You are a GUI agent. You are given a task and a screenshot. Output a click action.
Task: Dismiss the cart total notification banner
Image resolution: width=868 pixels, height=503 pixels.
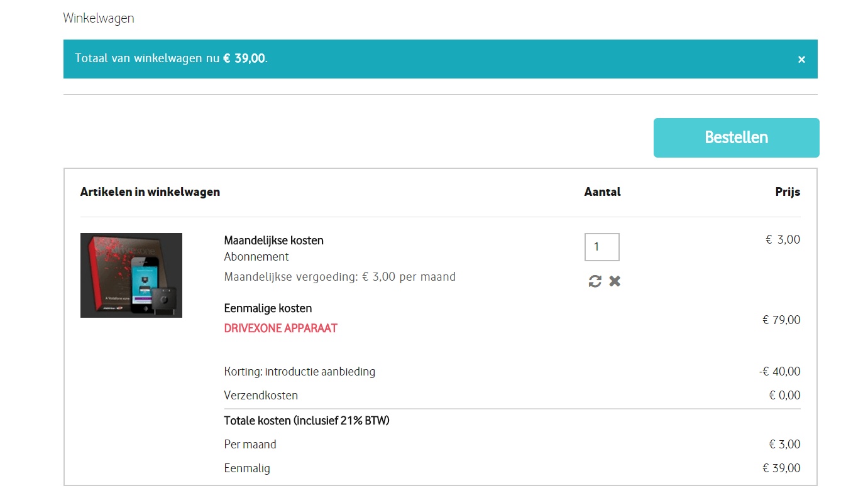pos(801,60)
